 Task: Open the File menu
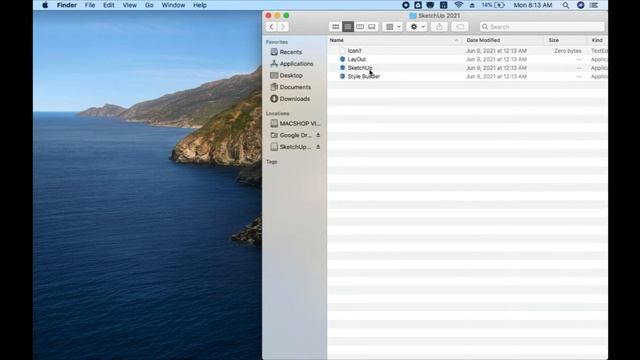click(90, 5)
